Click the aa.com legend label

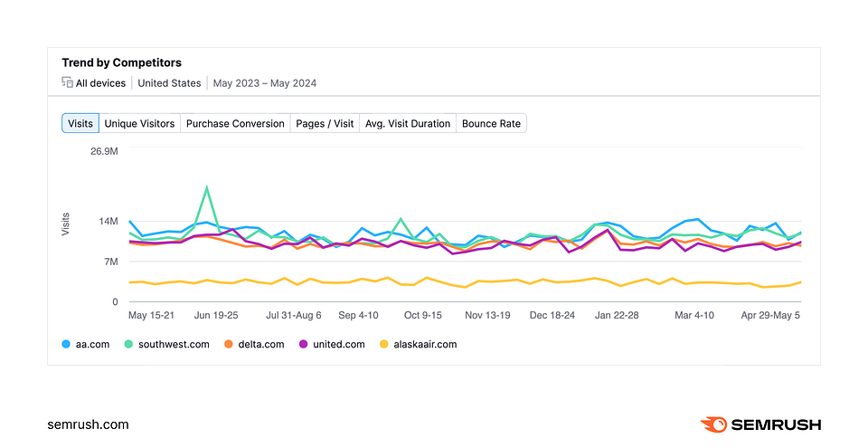click(92, 344)
